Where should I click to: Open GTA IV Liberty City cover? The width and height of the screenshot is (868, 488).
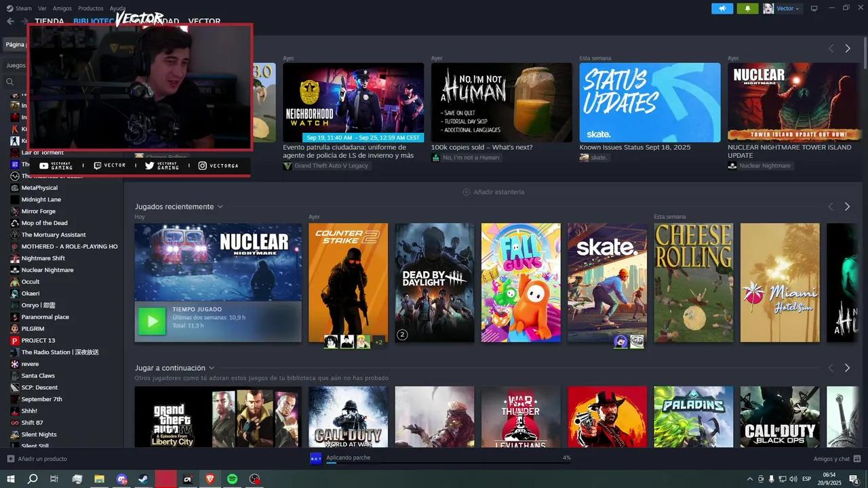pyautogui.click(x=218, y=417)
